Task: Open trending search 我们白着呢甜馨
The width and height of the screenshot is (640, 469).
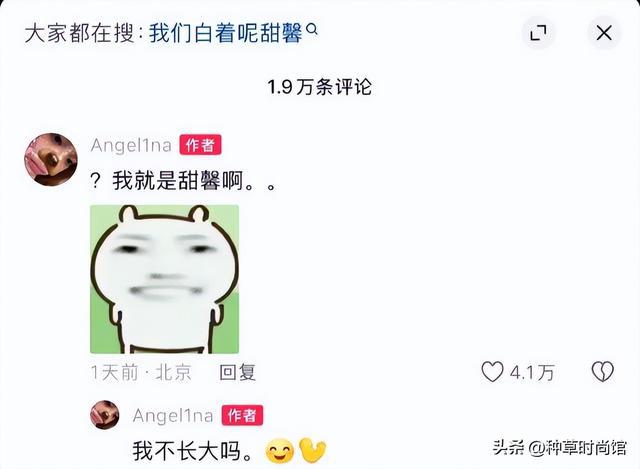Action: (225, 33)
